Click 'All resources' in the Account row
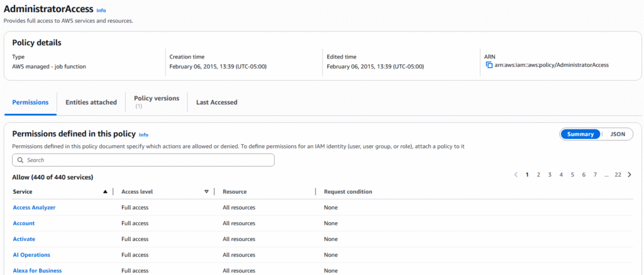Screen dimensions: 644x275 tap(239, 223)
